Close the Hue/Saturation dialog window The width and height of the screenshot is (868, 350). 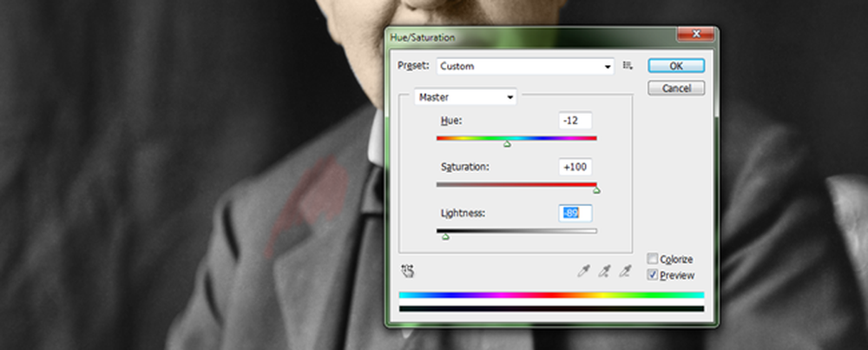coord(696,35)
